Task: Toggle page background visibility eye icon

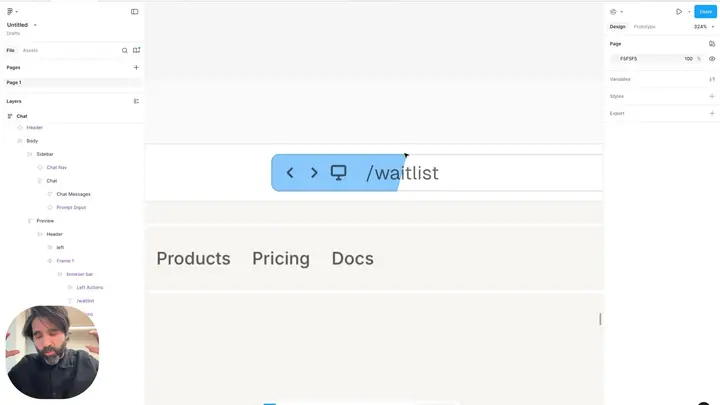Action: coord(712,59)
